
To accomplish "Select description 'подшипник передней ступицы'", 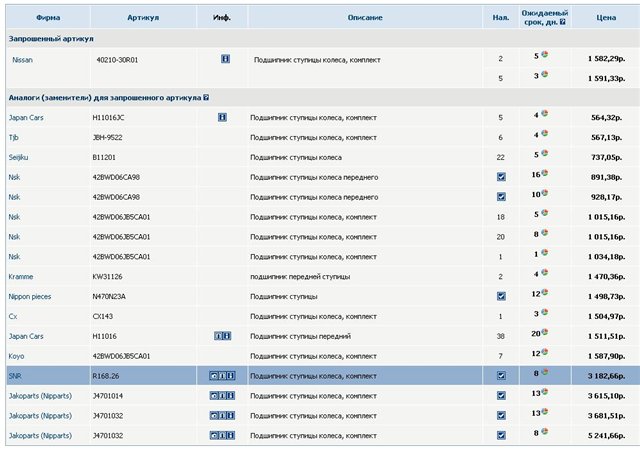I will pyautogui.click(x=300, y=276).
